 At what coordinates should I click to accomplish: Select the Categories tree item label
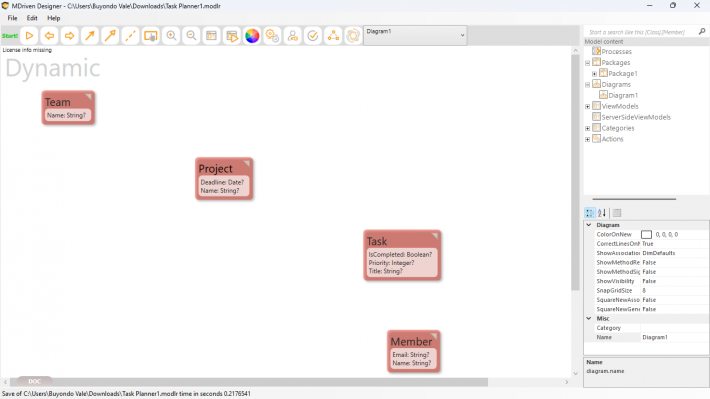(618, 128)
